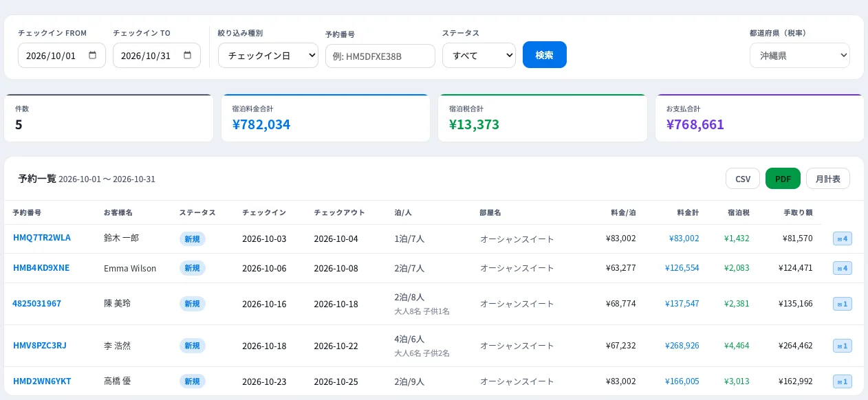
Task: Open reservation HMB4KD9XNE
Action: (41, 267)
